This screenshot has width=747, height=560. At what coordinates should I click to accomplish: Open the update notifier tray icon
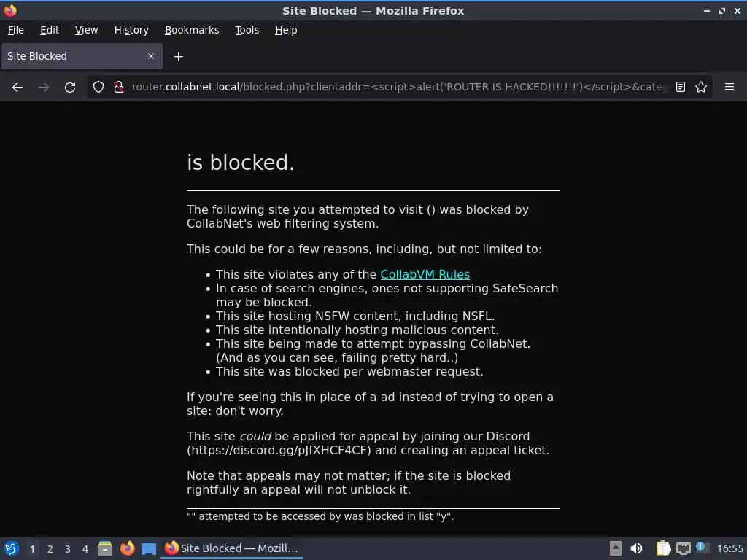click(703, 548)
